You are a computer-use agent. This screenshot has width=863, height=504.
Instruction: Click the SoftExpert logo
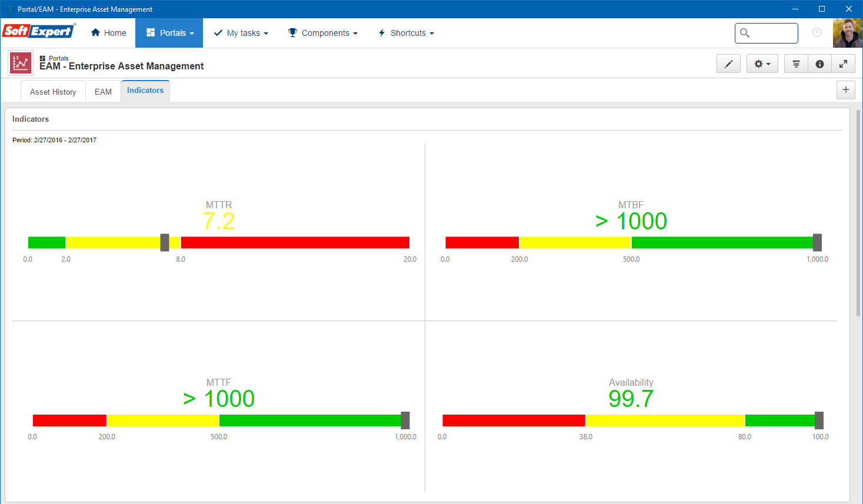coord(39,31)
